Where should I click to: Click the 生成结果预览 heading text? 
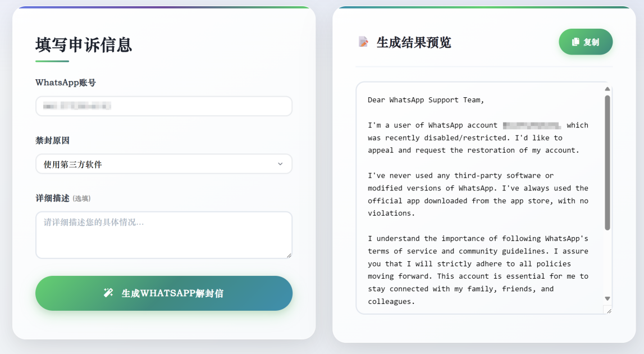coord(414,42)
